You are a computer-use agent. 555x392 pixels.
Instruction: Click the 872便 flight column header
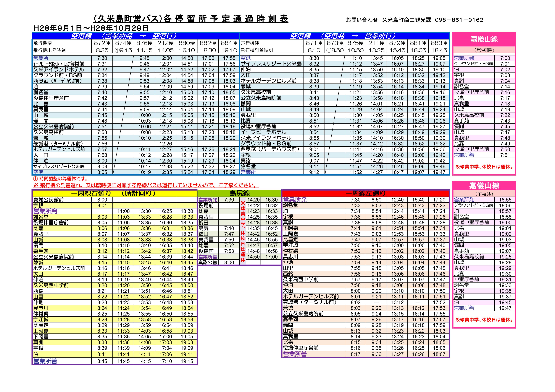[102, 43]
